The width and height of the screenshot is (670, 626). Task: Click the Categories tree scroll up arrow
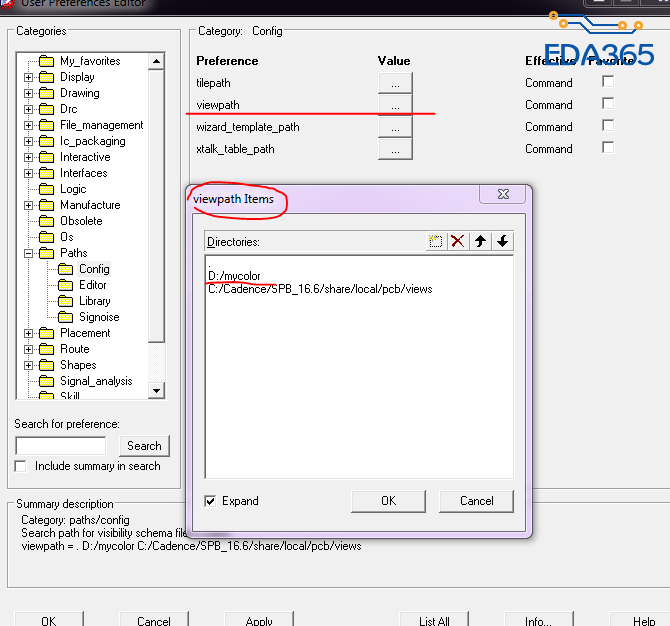[156, 62]
